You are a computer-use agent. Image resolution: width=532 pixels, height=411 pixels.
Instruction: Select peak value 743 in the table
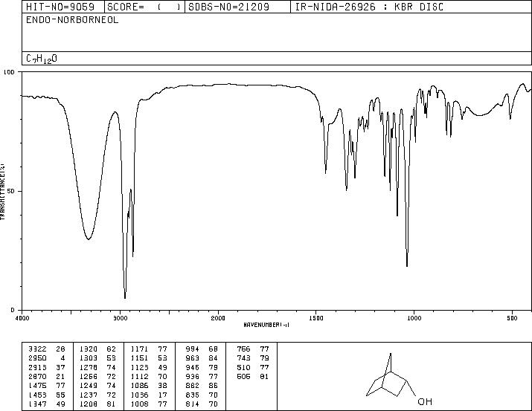(x=243, y=358)
